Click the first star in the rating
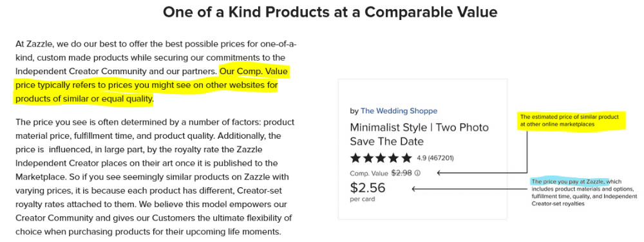 355,157
